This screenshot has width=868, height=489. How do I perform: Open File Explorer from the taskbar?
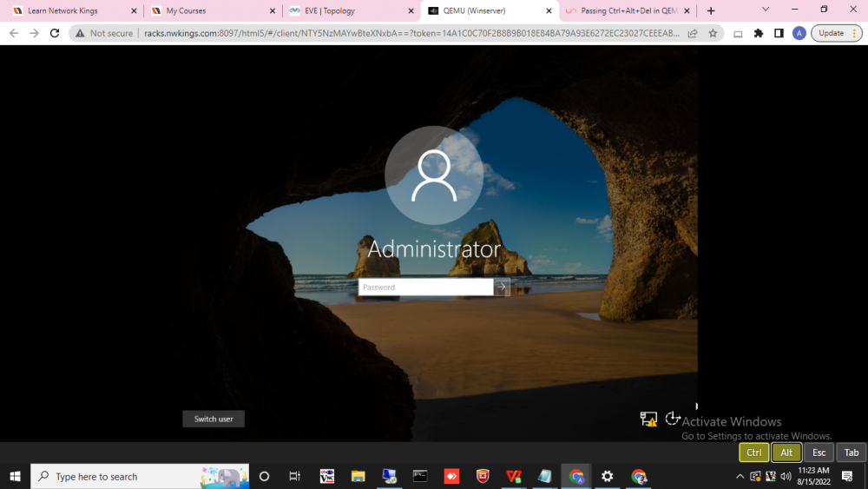point(358,476)
